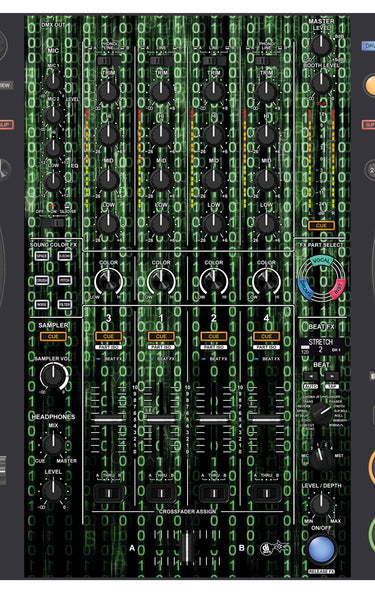Toggle channel 2 crossfader assign switch
The image size is (375, 596).
point(214,493)
